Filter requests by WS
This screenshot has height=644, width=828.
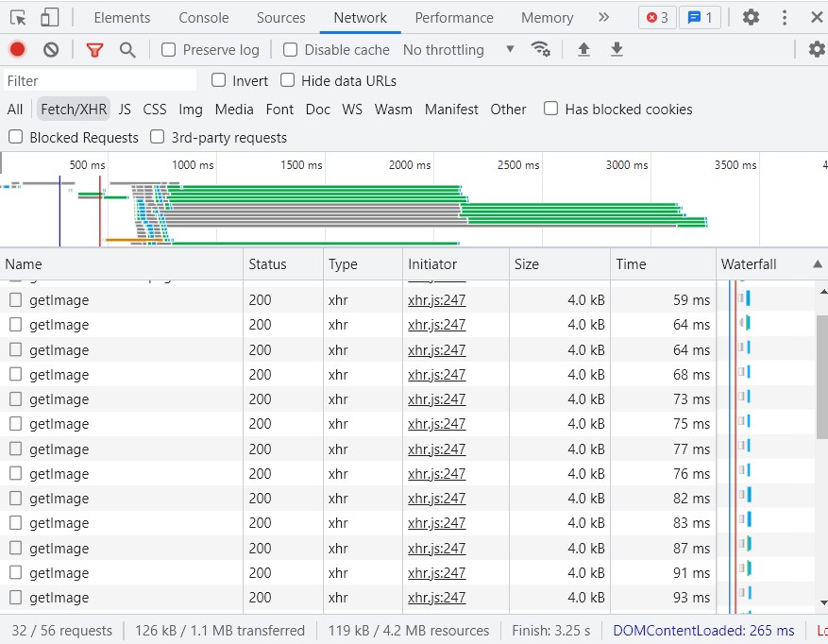click(352, 110)
